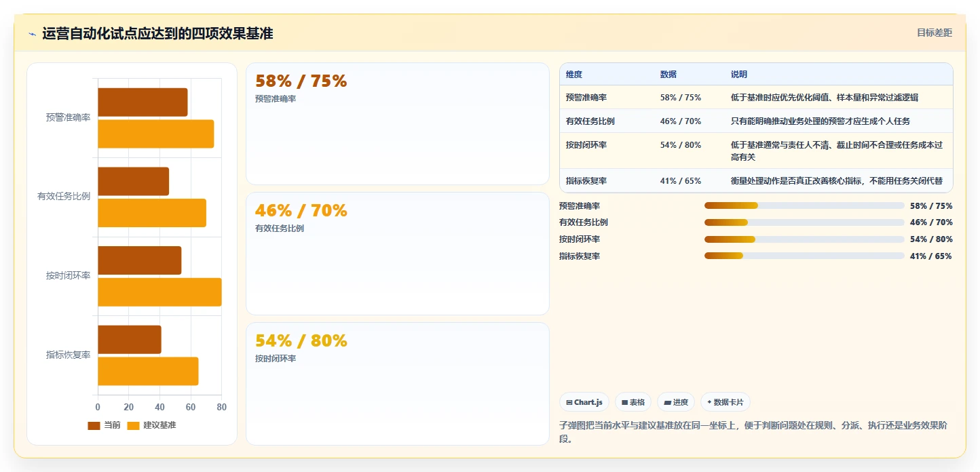Click the 按时闭环率 caption on third data card
980x472 pixels.
[x=276, y=359]
